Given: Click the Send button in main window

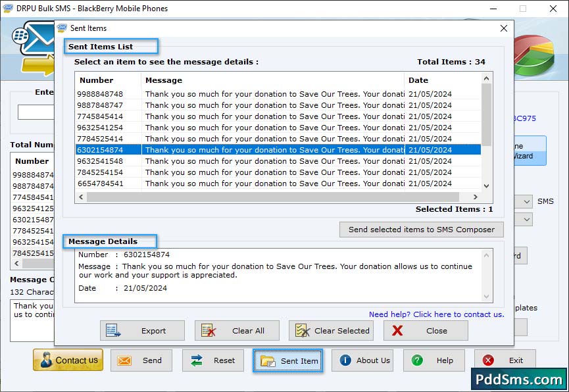Looking at the screenshot, I should click(141, 360).
